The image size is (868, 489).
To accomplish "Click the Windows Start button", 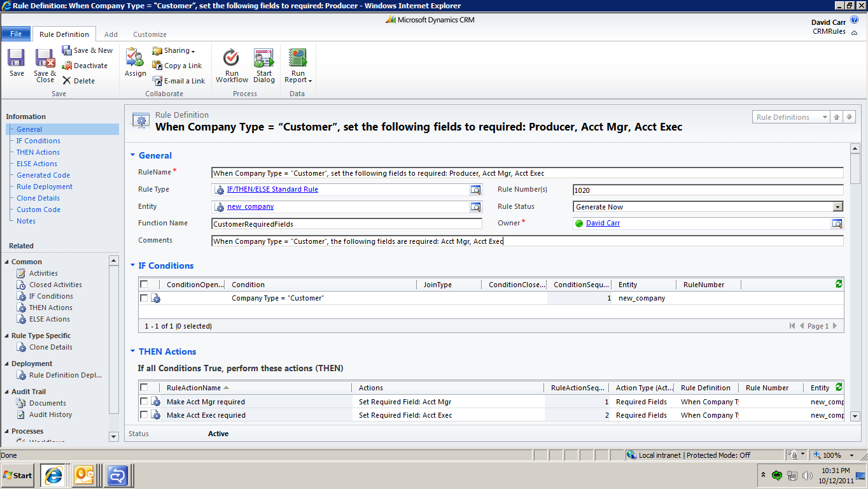I will pos(18,475).
